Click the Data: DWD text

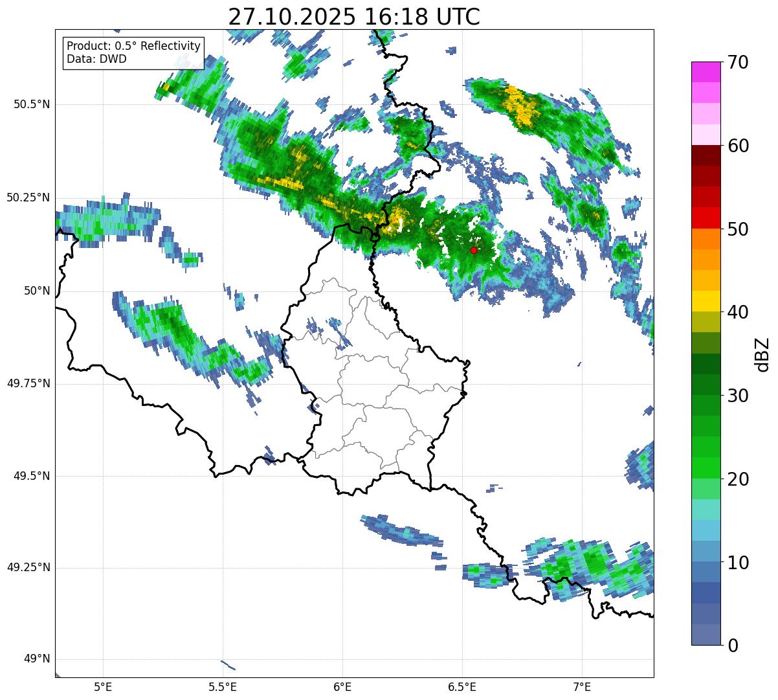(x=96, y=60)
